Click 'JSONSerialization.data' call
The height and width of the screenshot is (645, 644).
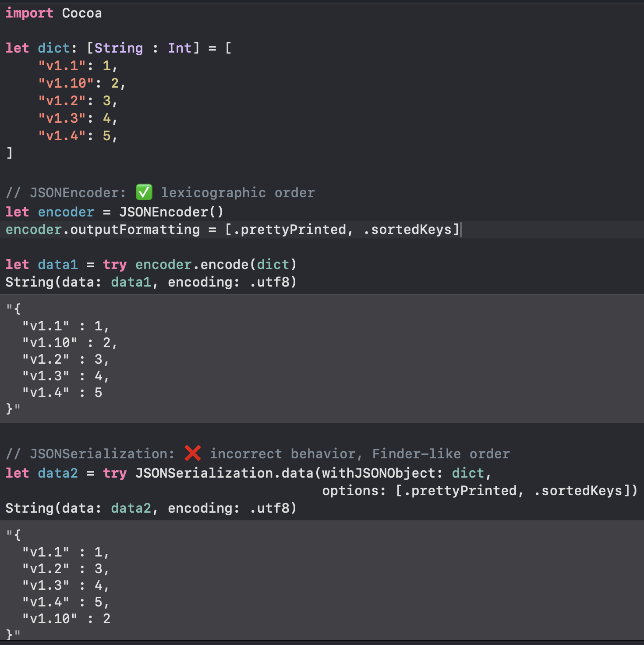coord(224,473)
